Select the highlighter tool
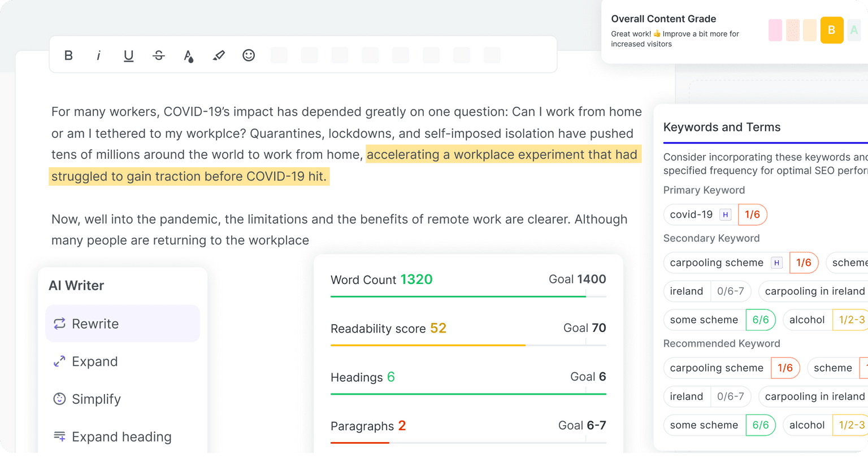 (219, 55)
